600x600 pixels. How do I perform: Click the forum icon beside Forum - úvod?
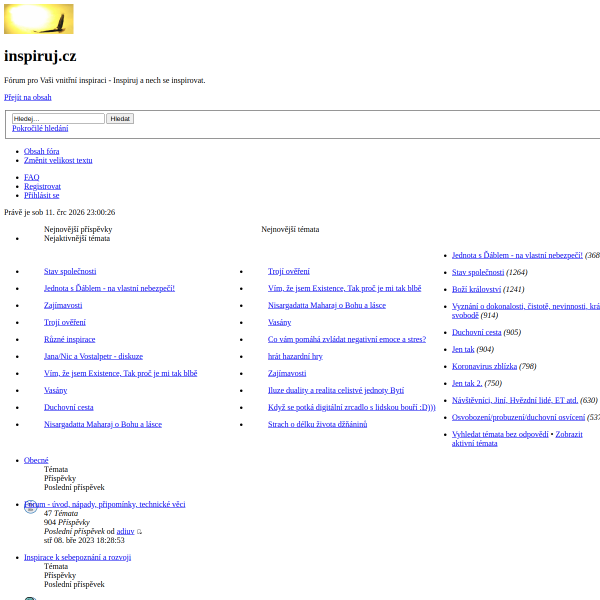[x=31, y=506]
